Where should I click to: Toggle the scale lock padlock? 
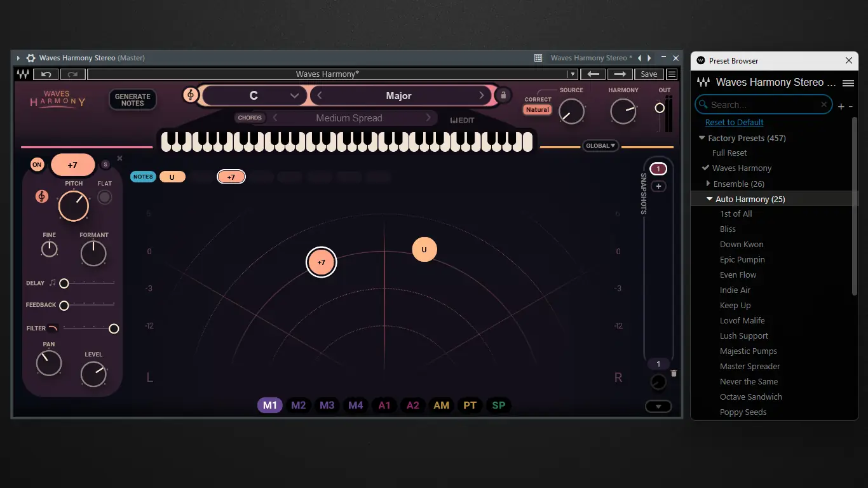click(x=503, y=95)
